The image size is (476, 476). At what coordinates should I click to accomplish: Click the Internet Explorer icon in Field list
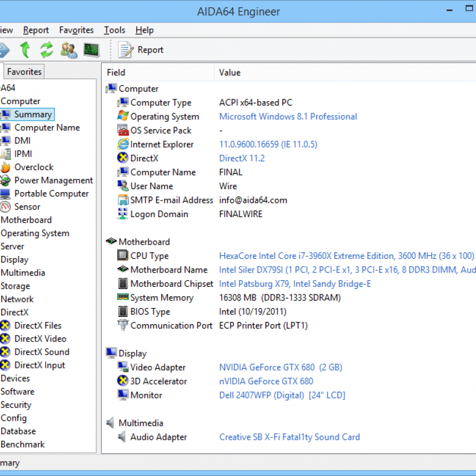123,145
